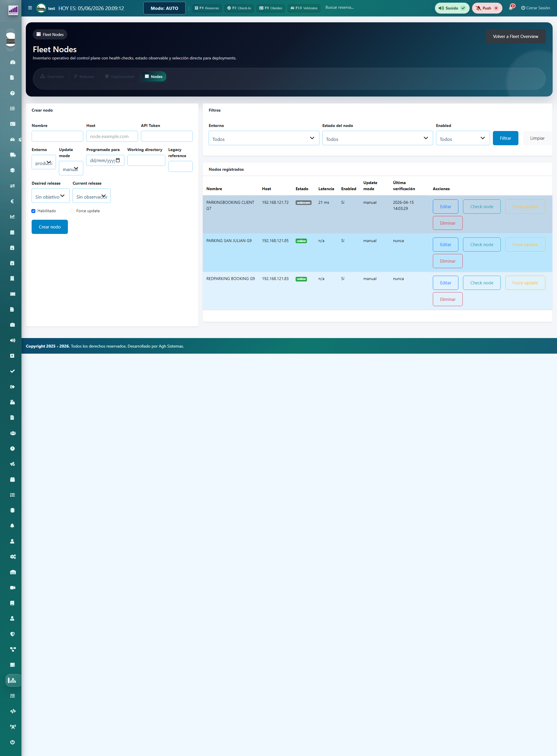Focus the Host input field
The height and width of the screenshot is (756, 557).
tap(112, 136)
